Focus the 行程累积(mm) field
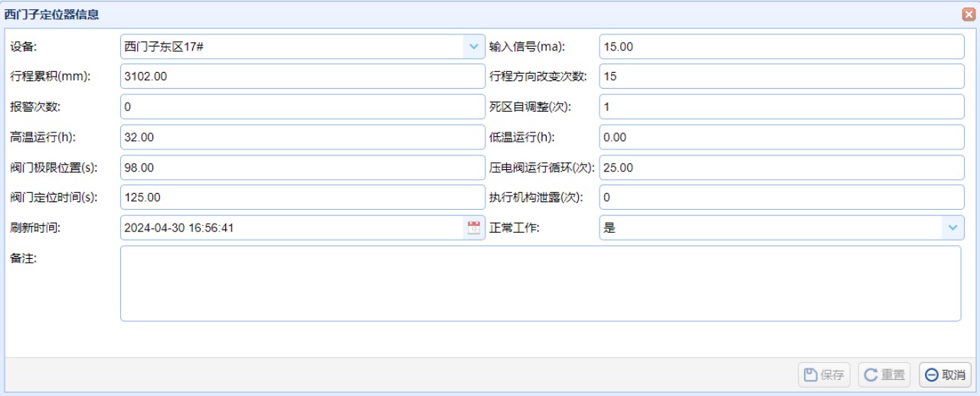 point(302,77)
